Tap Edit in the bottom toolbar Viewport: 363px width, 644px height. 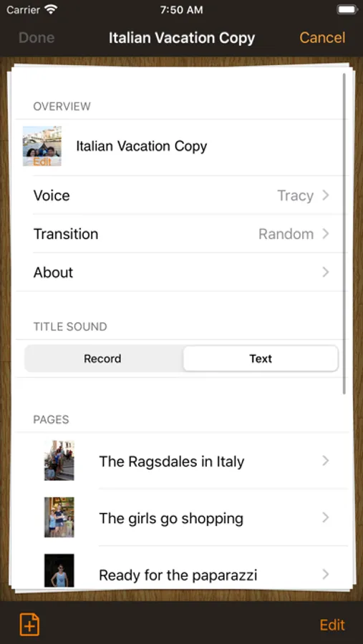[x=332, y=625]
